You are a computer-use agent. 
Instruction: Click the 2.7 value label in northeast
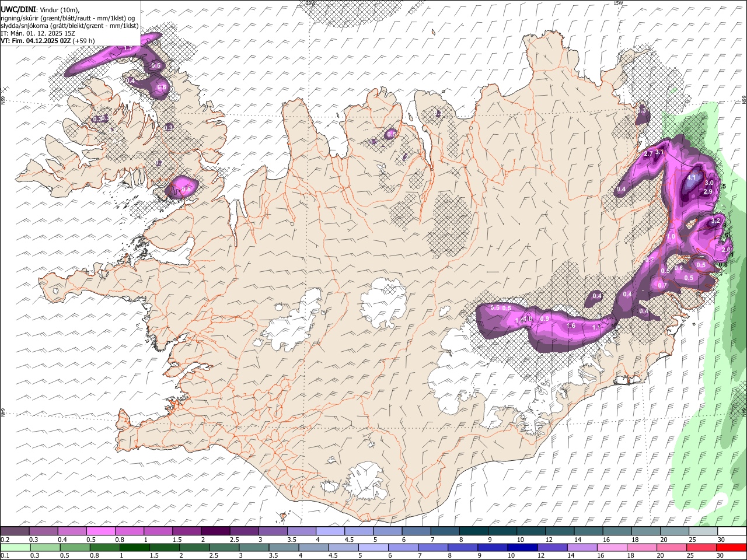coord(648,154)
